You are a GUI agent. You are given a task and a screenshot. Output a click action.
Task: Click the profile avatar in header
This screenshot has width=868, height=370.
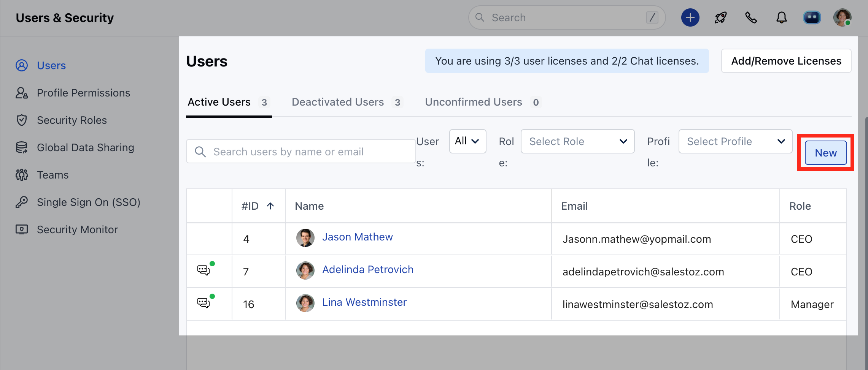point(842,17)
